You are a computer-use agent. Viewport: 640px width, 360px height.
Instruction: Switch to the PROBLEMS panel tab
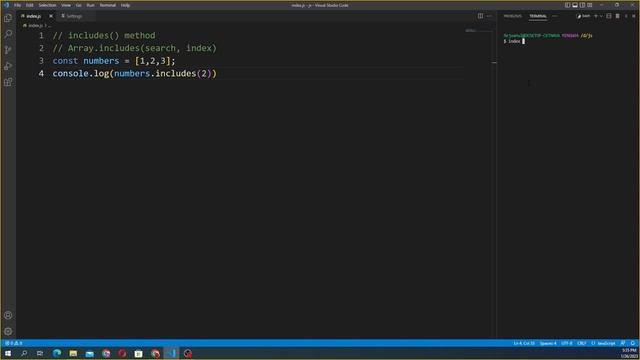click(512, 16)
